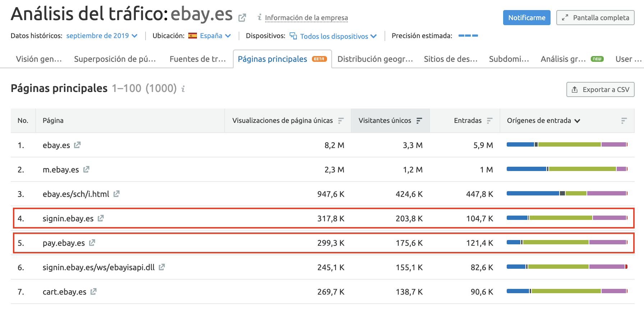Switch to Pantalla completa mode
This screenshot has width=644, height=309.
click(x=595, y=18)
